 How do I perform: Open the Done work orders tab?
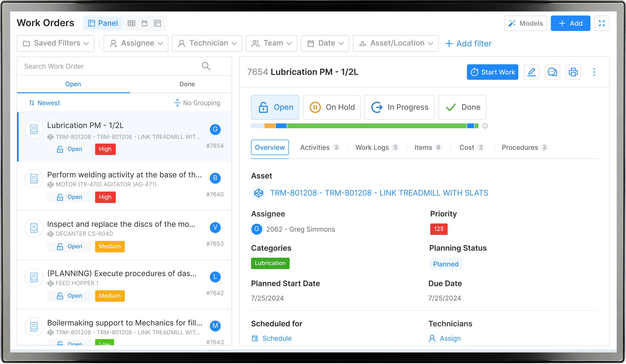[187, 84]
